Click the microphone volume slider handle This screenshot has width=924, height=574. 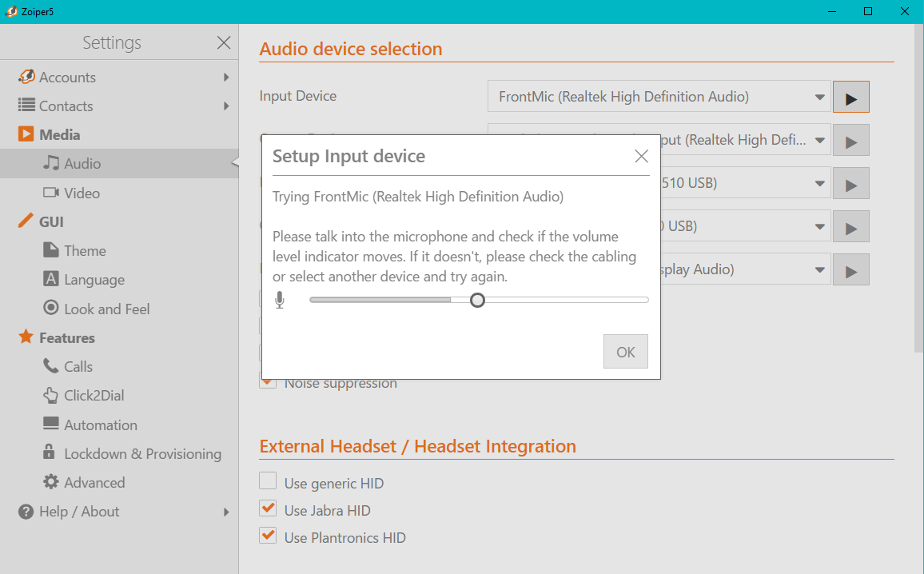pos(477,301)
